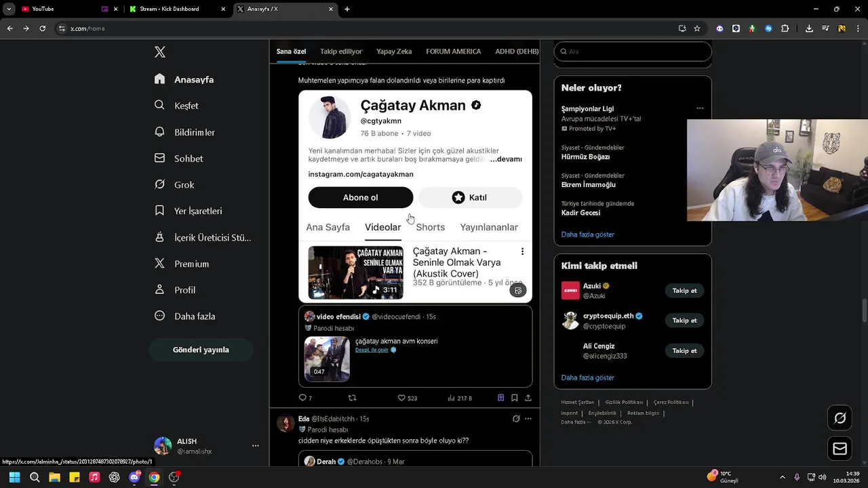
Task: Switch to Yapay Zeka tab
Action: coord(394,52)
